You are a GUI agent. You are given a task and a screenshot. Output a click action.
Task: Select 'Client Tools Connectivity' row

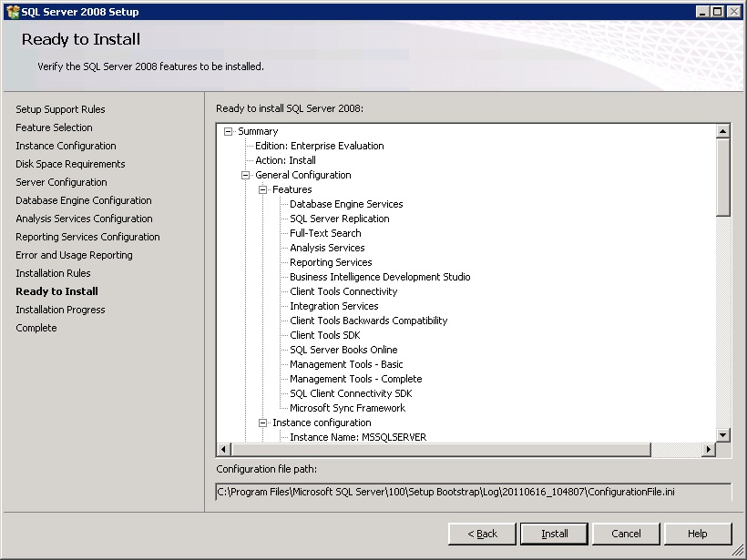point(343,292)
